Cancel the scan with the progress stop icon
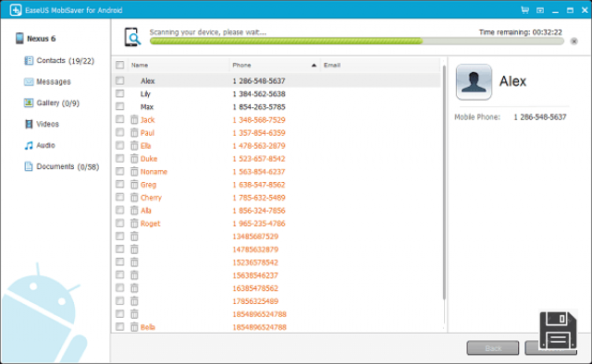The image size is (592, 364). coord(573,42)
